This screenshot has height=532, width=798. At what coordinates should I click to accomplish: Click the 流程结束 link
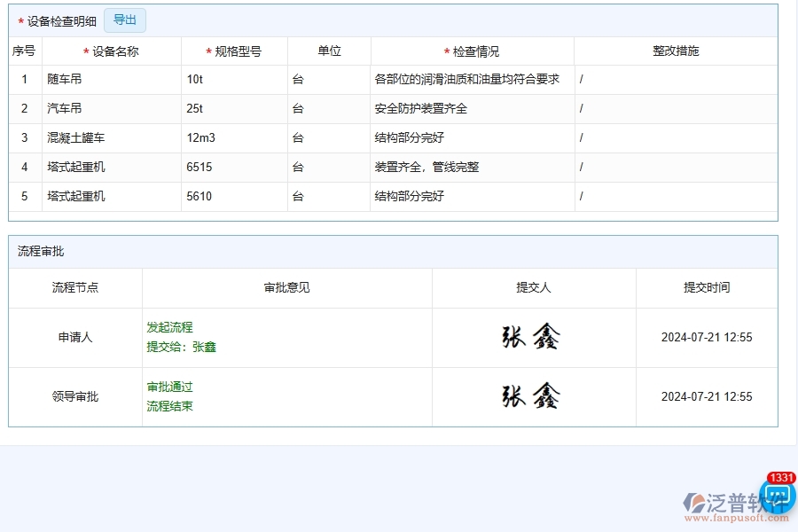171,406
